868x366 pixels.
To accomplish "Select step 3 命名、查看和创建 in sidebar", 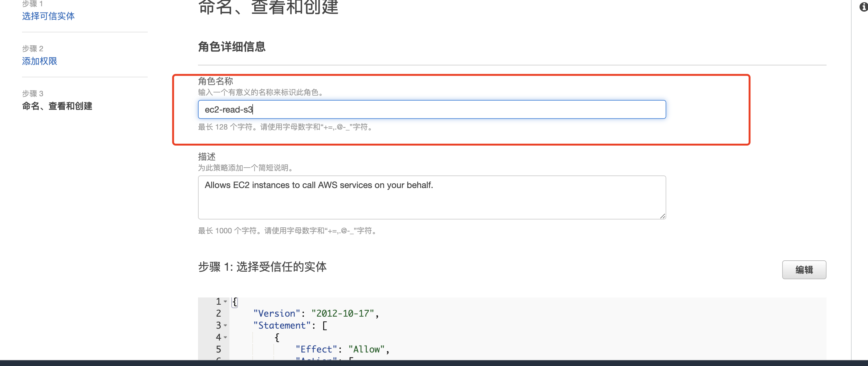I will [57, 106].
